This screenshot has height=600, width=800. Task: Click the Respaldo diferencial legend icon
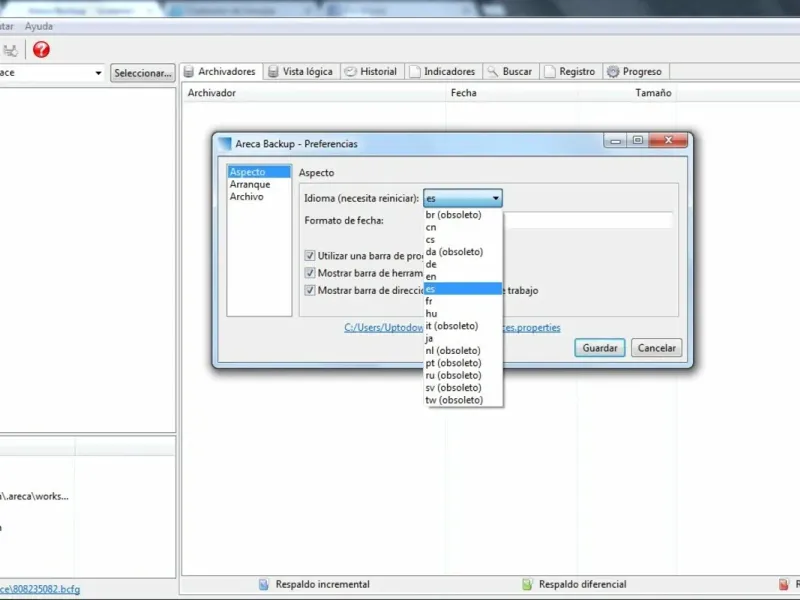(x=527, y=584)
